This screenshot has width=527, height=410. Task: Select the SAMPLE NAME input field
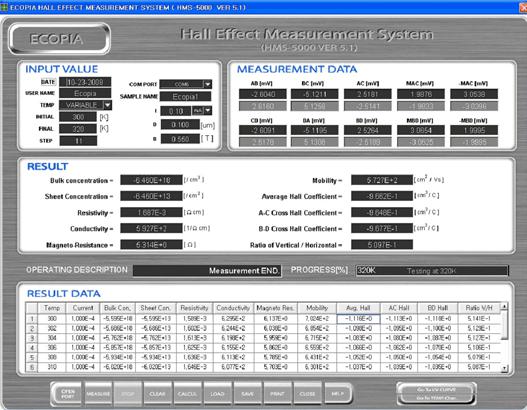186,97
